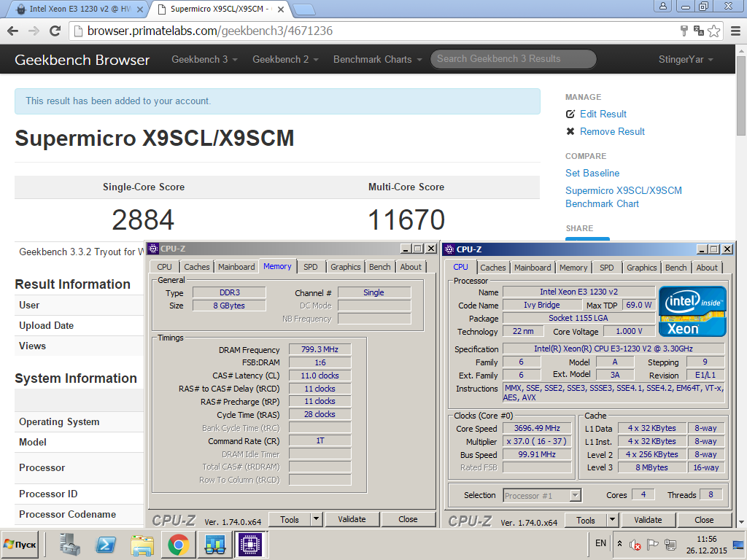The image size is (747, 560).
Task: Click the action center flag tray icon
Action: (653, 544)
